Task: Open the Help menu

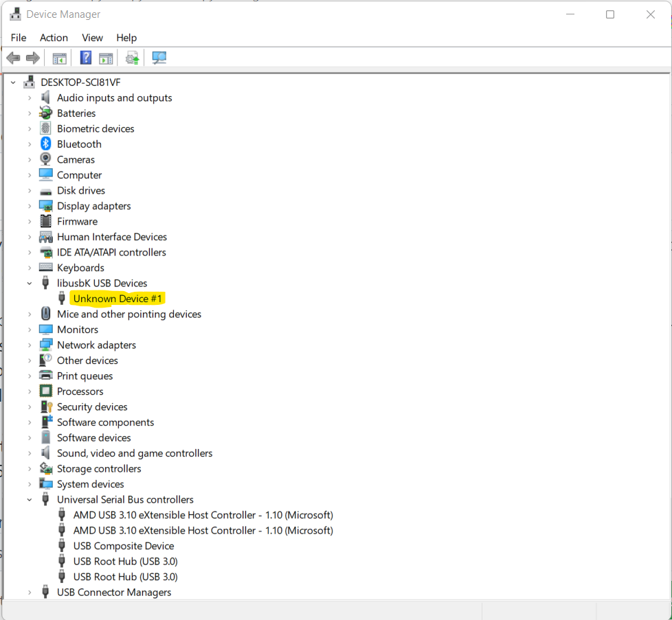Action: point(126,38)
